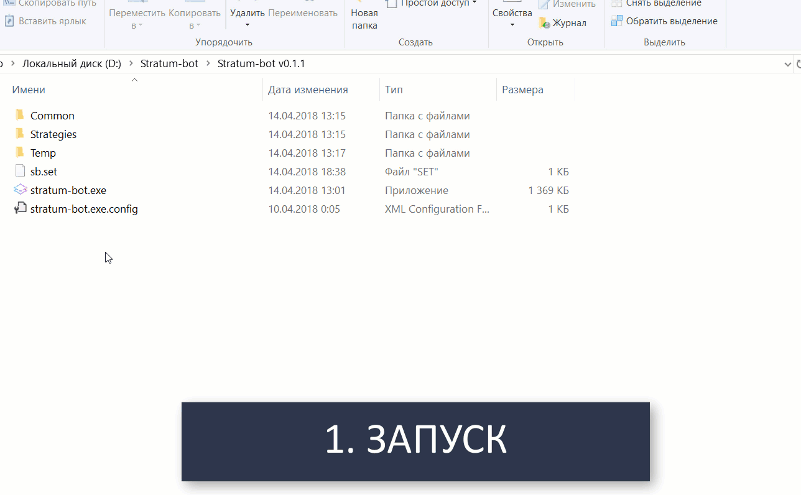This screenshot has width=801, height=495.
Task: Sort by Размер column header
Action: pyautogui.click(x=522, y=90)
